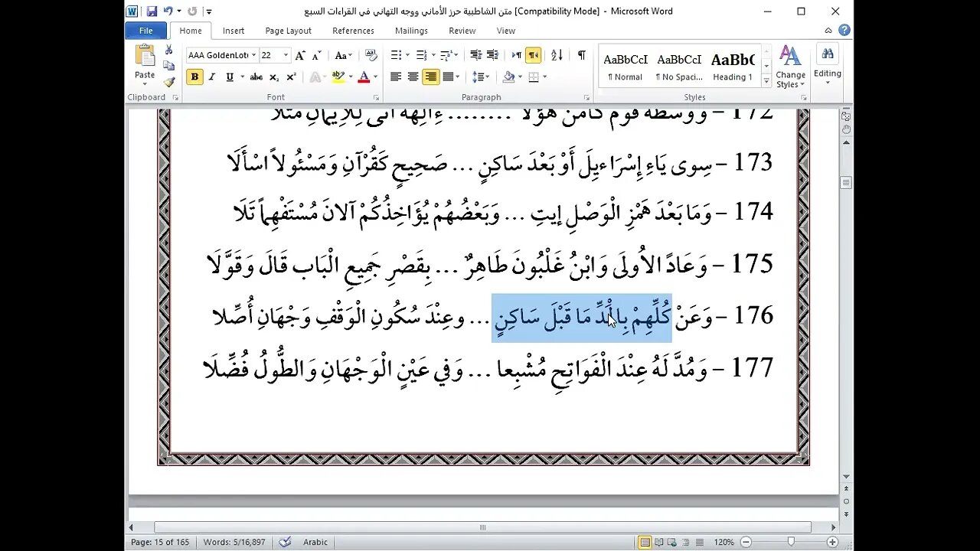Click the Arabic language status button
The height and width of the screenshot is (551, 980).
tap(315, 542)
